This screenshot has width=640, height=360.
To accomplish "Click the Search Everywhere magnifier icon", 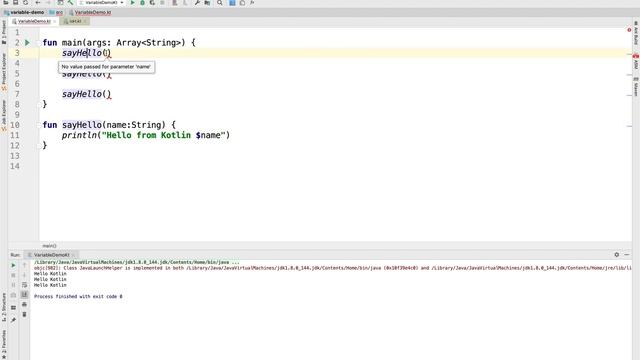I will point(220,2).
